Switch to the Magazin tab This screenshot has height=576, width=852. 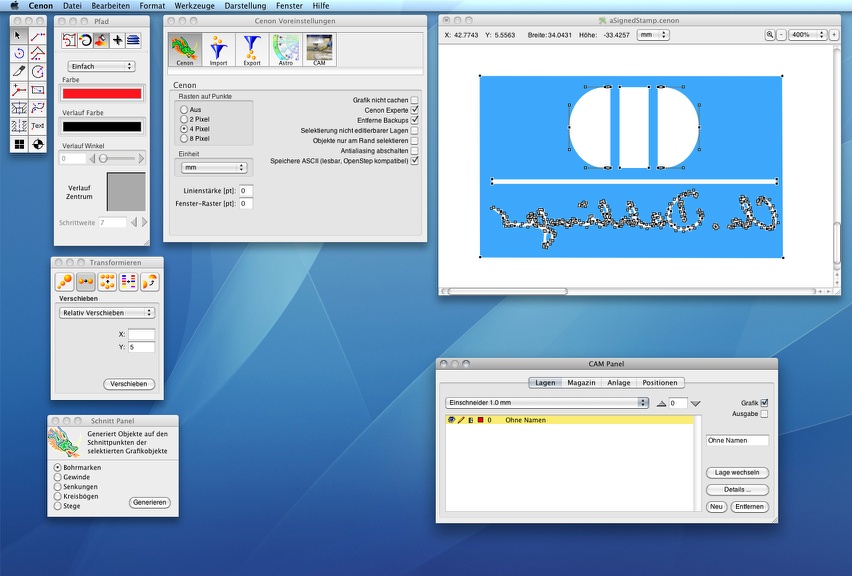581,382
